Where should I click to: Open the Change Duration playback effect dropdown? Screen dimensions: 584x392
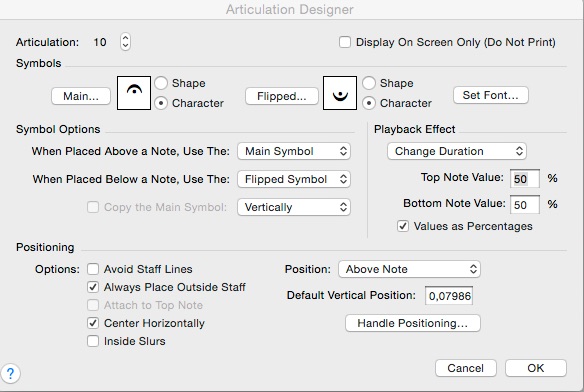(457, 151)
